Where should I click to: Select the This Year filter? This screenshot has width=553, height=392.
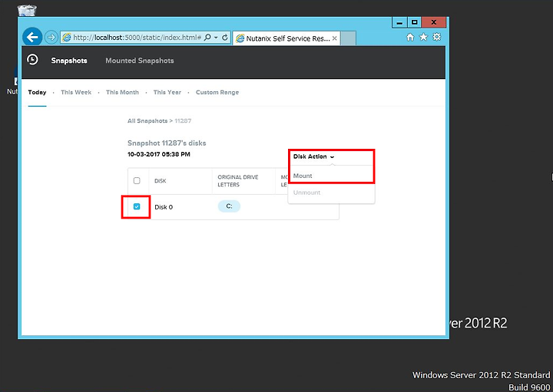167,92
